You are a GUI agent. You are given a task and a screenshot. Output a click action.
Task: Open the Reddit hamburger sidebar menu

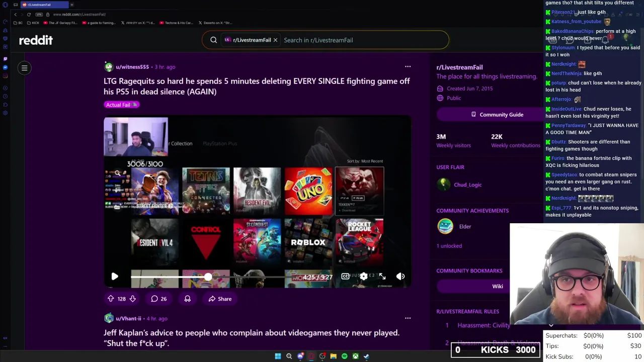(24, 68)
